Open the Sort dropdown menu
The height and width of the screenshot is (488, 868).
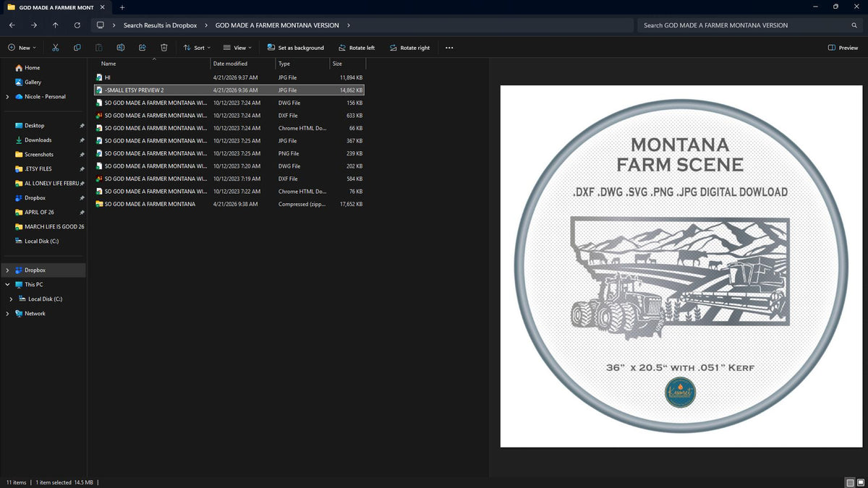pyautogui.click(x=197, y=48)
